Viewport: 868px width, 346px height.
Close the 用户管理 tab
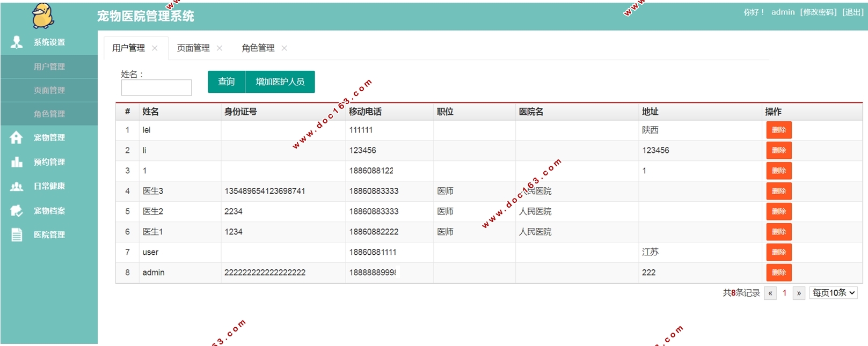155,48
